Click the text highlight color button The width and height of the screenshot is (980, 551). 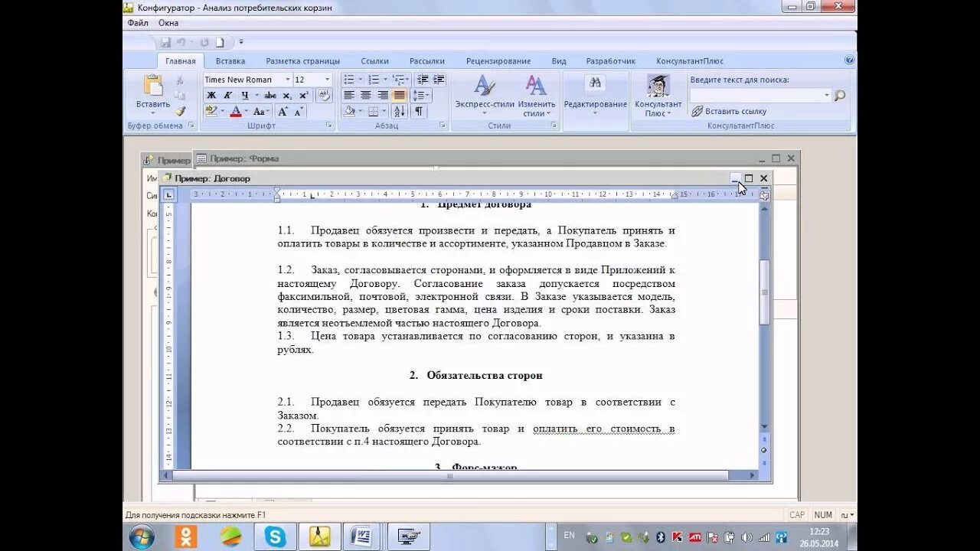click(211, 112)
